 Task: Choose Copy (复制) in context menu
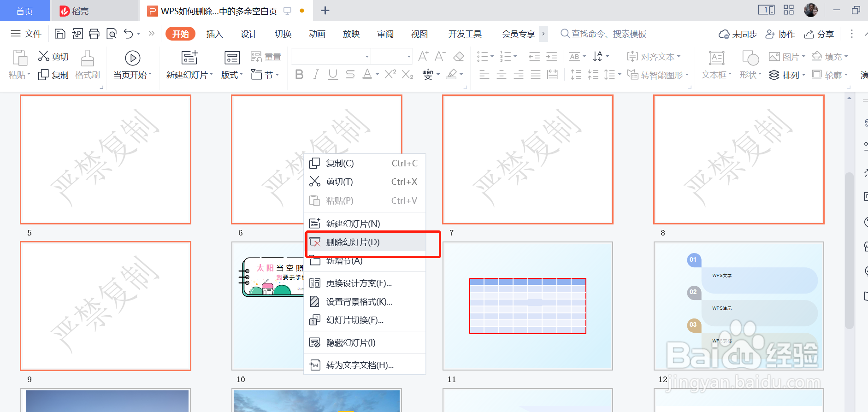365,163
